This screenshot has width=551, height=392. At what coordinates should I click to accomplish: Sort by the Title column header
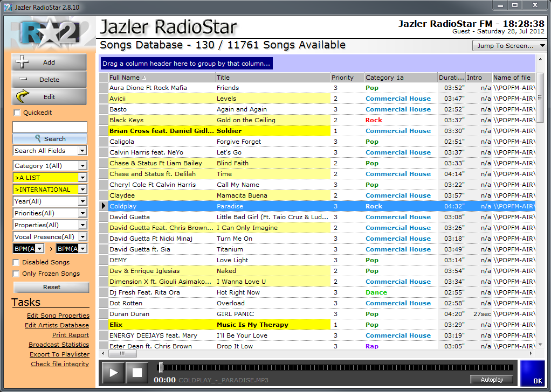click(x=273, y=78)
